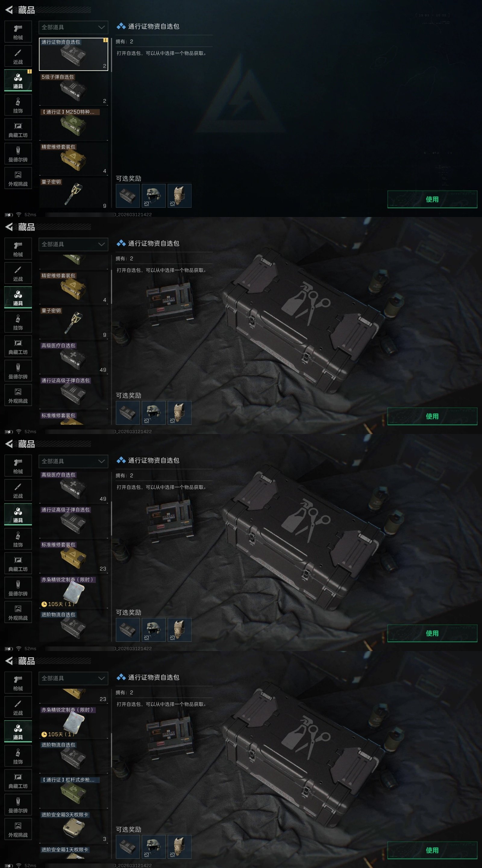Open 全部道具 dropdown above the 5级子弹自选包 list
This screenshot has width=482, height=868.
pos(74,27)
